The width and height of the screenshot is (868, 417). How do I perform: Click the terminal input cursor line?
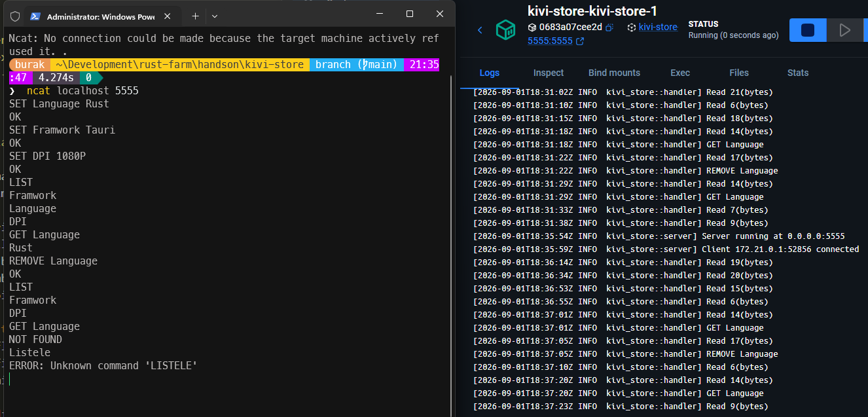[x=224, y=378]
